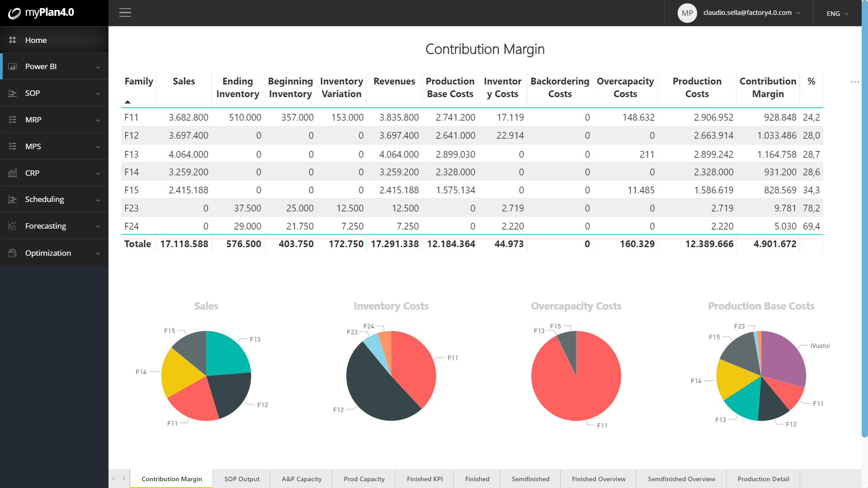Image resolution: width=868 pixels, height=488 pixels.
Task: Switch to the Semifinished tab
Action: tap(530, 479)
